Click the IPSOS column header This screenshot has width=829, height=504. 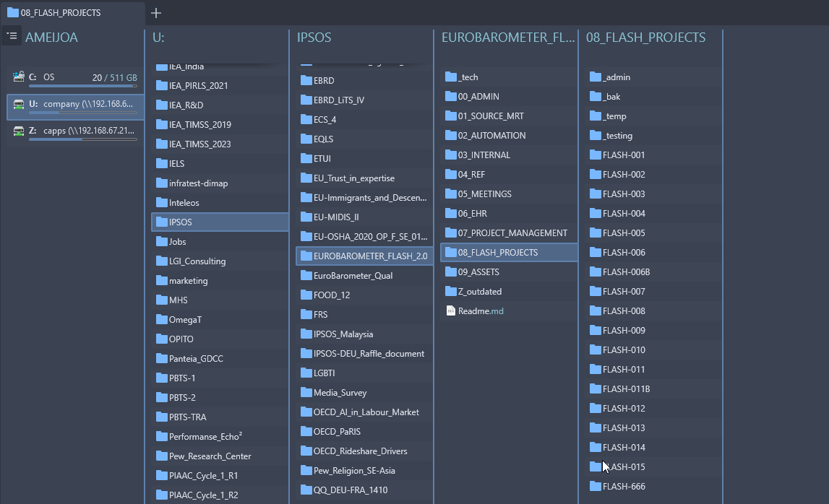click(x=314, y=38)
